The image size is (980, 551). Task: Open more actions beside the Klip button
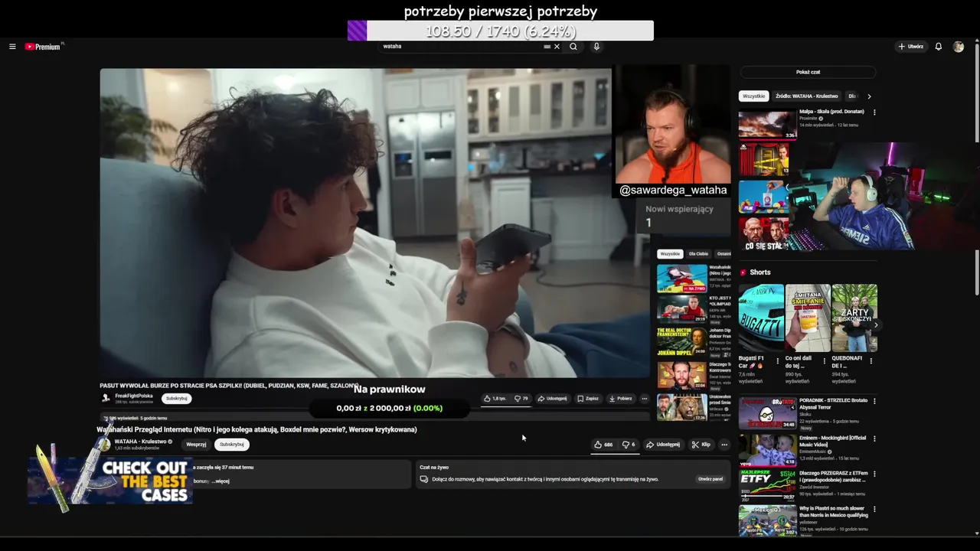pyautogui.click(x=724, y=445)
